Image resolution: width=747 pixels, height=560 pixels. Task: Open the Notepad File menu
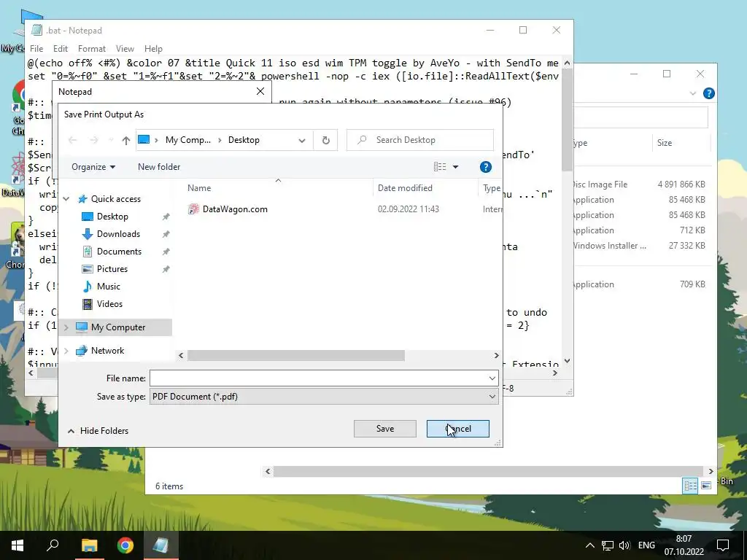(36, 49)
